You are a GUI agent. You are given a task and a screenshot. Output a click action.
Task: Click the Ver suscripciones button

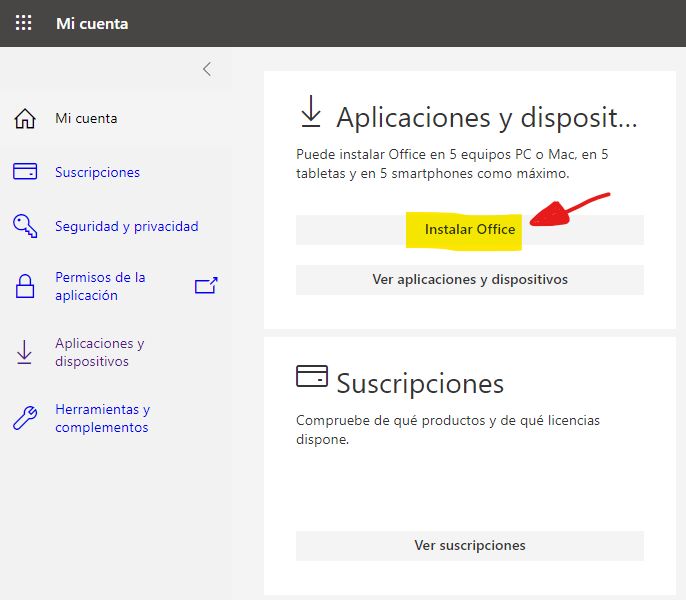[470, 546]
